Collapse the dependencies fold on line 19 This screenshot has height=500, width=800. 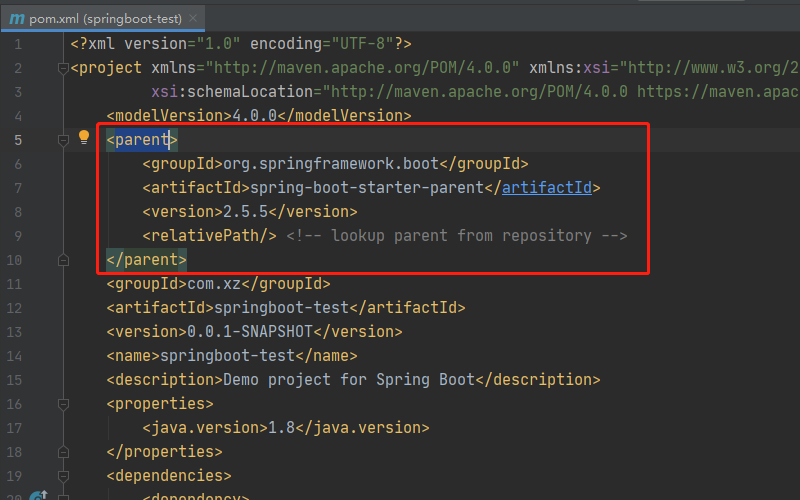point(63,476)
